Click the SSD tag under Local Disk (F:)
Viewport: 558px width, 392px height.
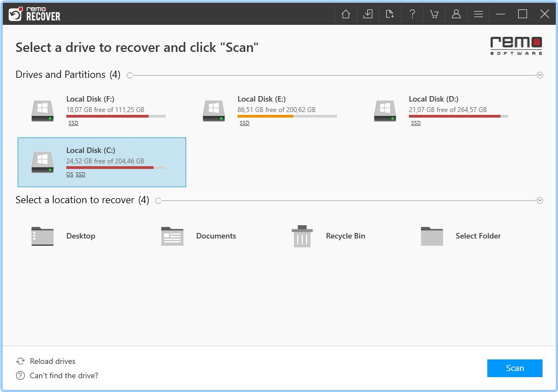tap(73, 123)
